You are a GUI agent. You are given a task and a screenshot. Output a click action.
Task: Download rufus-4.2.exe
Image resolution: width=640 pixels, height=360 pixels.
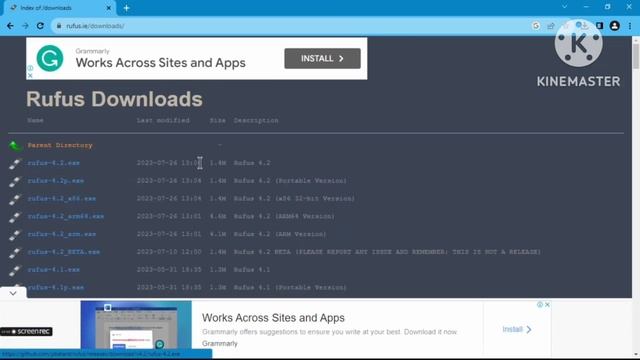[53, 163]
